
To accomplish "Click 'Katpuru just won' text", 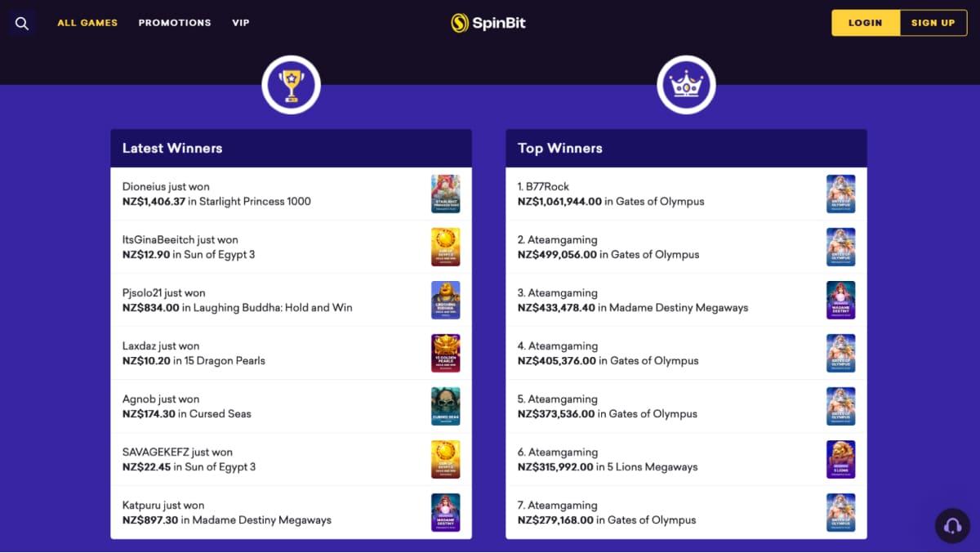I will click(163, 505).
